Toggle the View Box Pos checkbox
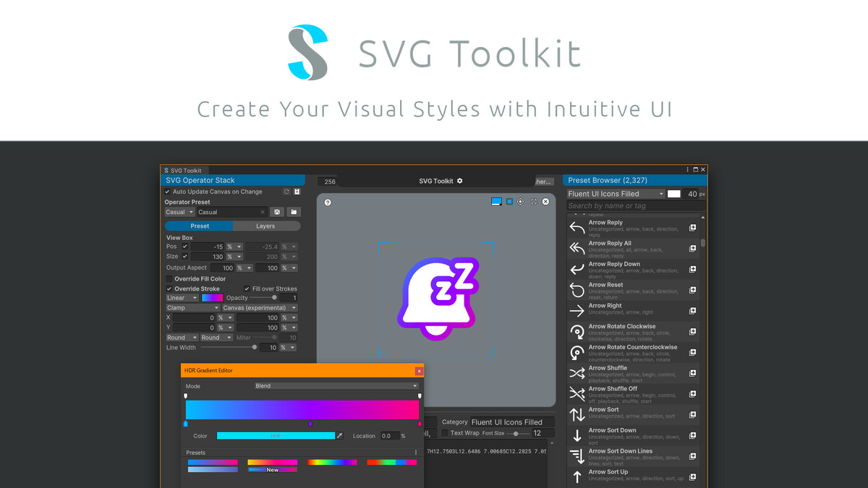Screen dimensions: 868x488 pyautogui.click(x=184, y=247)
